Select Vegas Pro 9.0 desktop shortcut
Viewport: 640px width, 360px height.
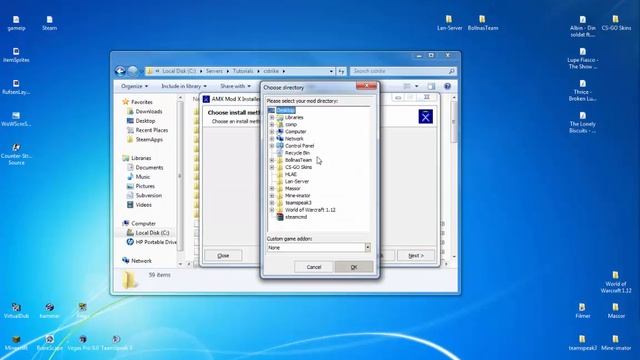click(x=83, y=343)
